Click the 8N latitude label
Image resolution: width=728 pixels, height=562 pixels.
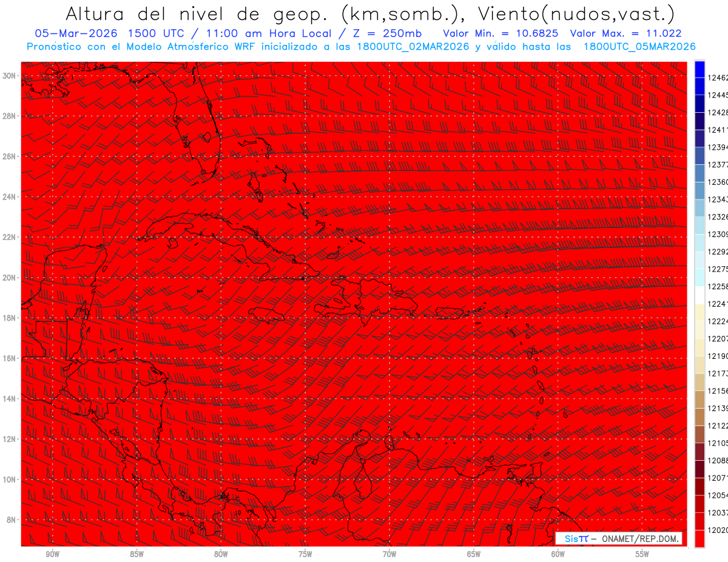pyautogui.click(x=12, y=520)
